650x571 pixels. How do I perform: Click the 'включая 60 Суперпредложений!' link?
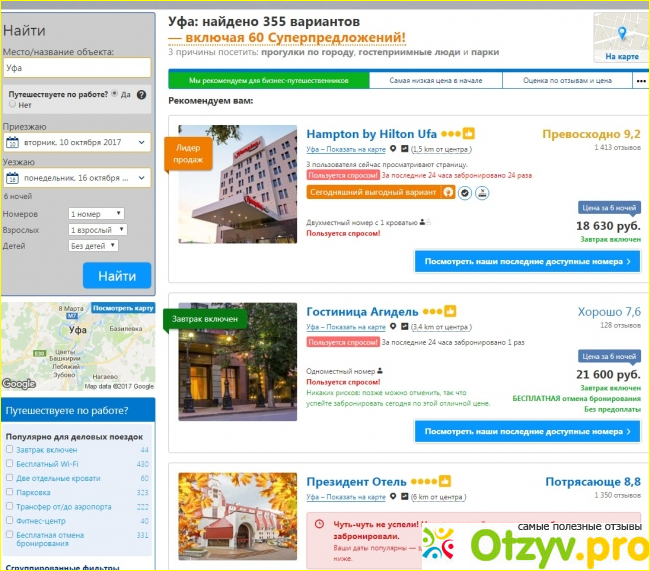click(287, 37)
